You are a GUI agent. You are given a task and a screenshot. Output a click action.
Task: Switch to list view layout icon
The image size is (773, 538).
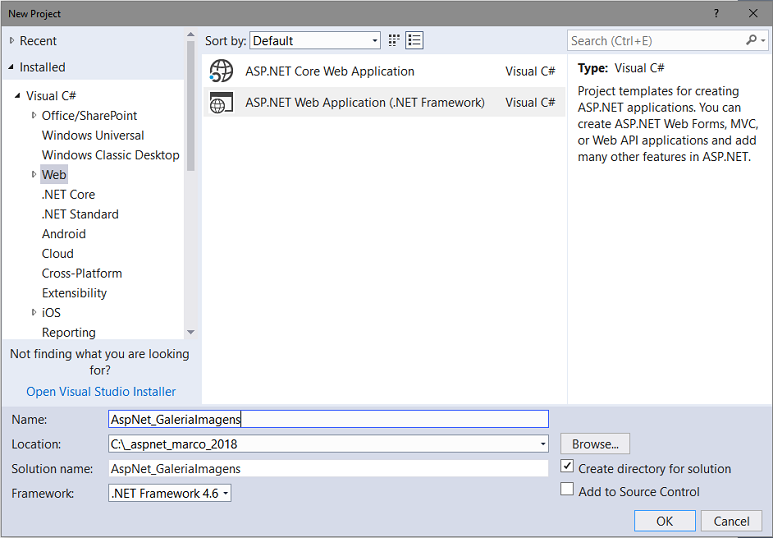(414, 41)
